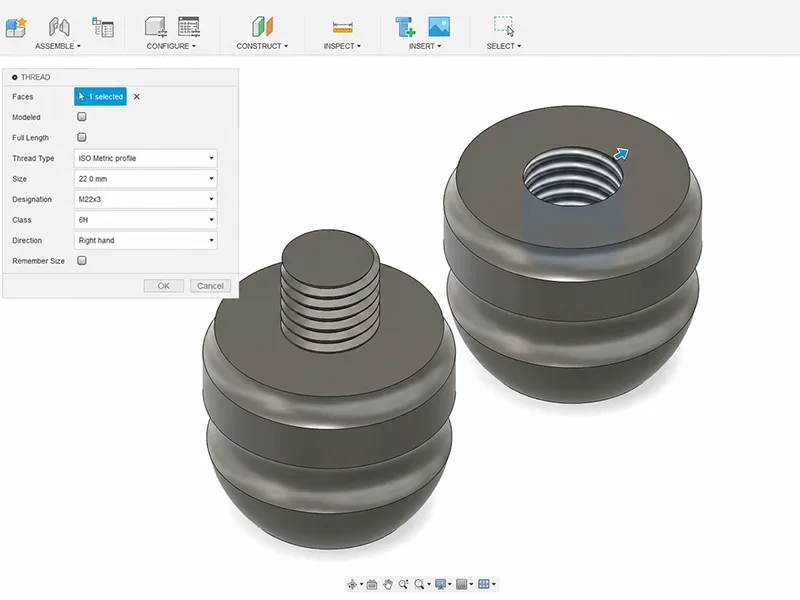Viewport: 800px width, 600px height.
Task: Click the configure model box icon
Action: (x=156, y=27)
